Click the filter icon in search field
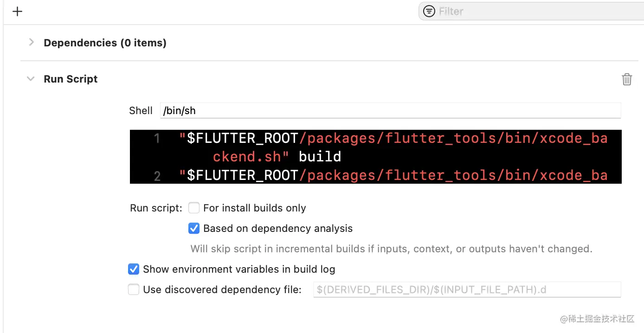 [429, 12]
